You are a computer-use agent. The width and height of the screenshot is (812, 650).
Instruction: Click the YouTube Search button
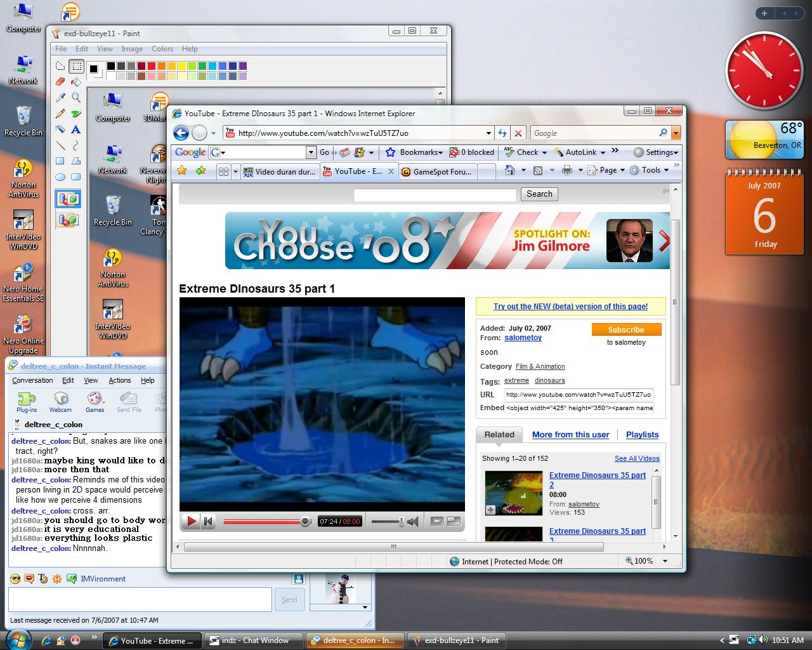pyautogui.click(x=539, y=194)
